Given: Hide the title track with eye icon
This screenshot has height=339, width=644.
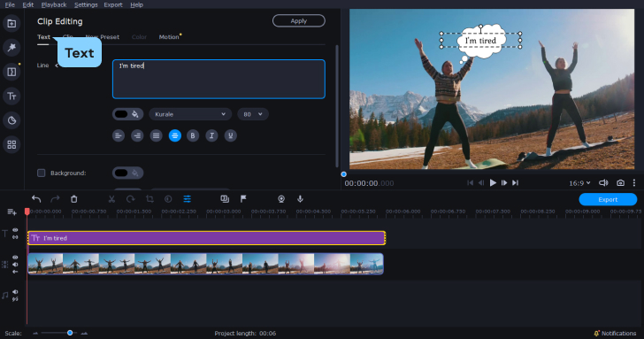Looking at the screenshot, I should click(x=15, y=230).
